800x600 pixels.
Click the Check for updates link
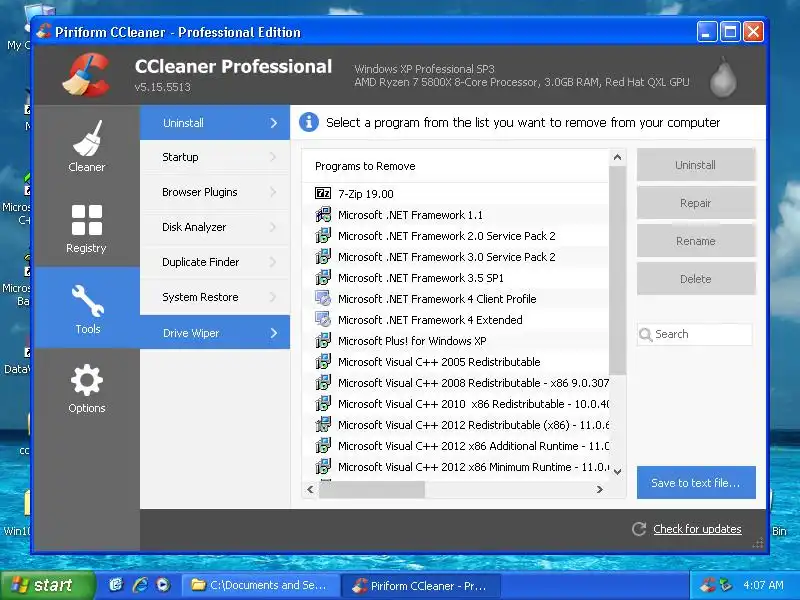pyautogui.click(x=697, y=529)
